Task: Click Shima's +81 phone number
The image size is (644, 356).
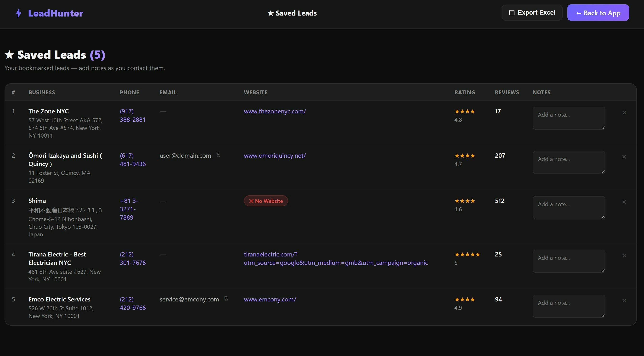Action: (129, 209)
